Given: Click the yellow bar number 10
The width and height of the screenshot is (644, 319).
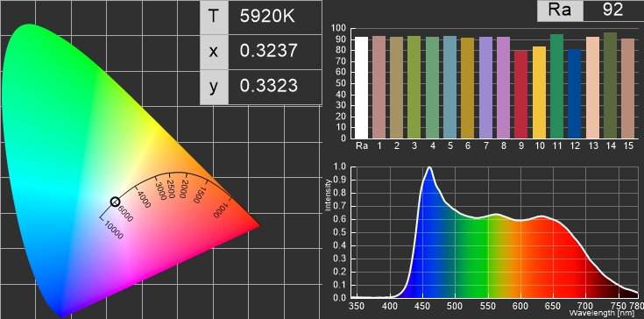Looking at the screenshot, I should pos(539,92).
